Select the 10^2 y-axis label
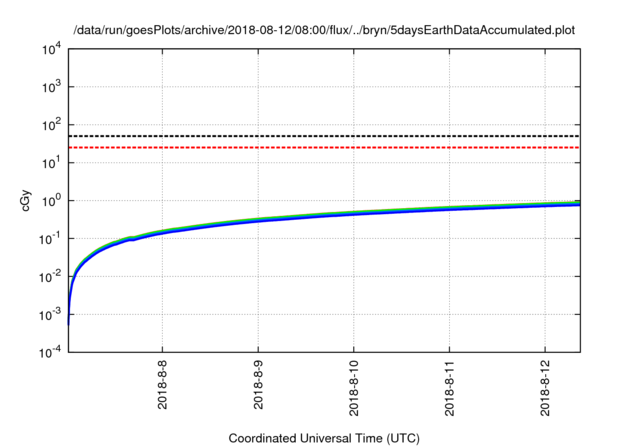Image resolution: width=640 pixels, height=448 pixels. (52, 125)
